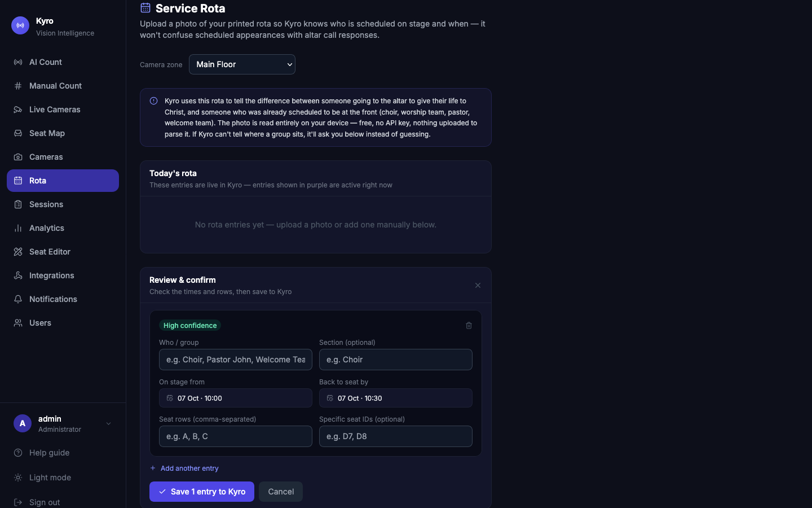
Task: Expand the admin account menu chevron
Action: [x=108, y=424]
